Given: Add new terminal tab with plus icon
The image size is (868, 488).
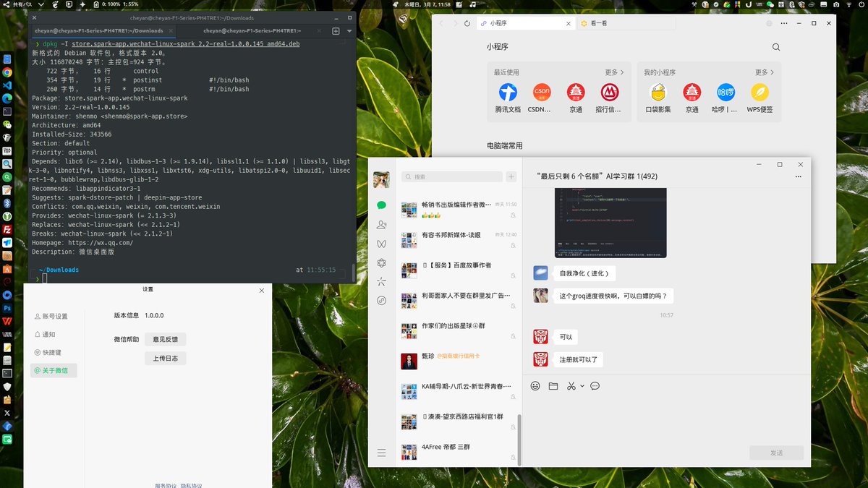Looking at the screenshot, I should point(336,31).
